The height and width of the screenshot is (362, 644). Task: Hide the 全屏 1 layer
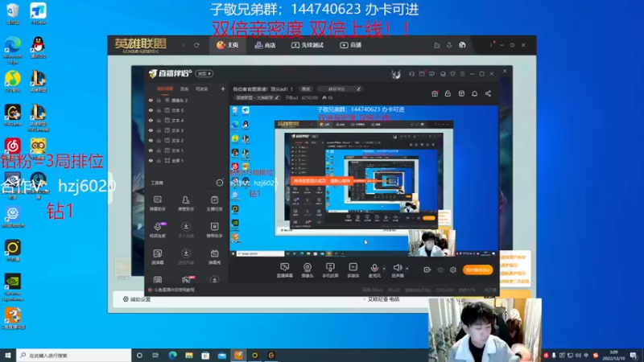(151, 160)
